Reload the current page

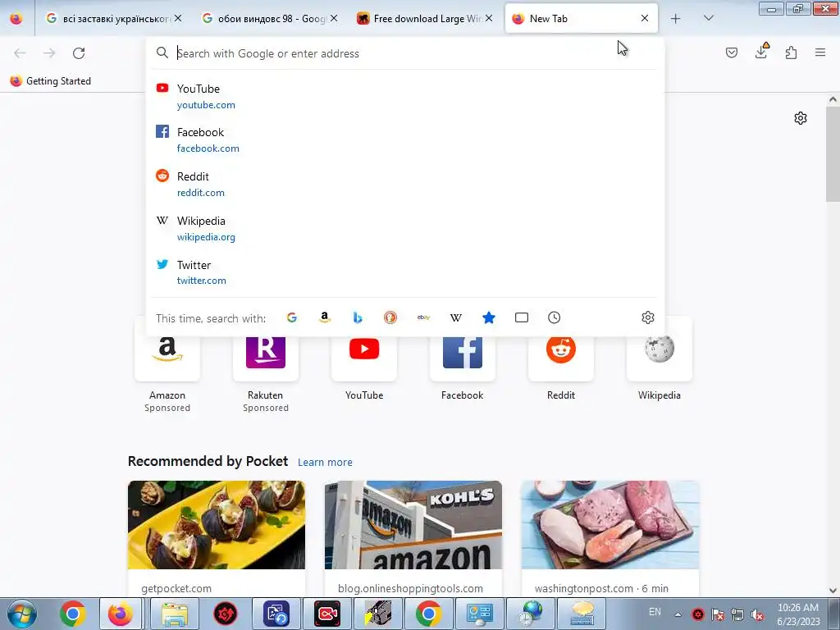[79, 52]
